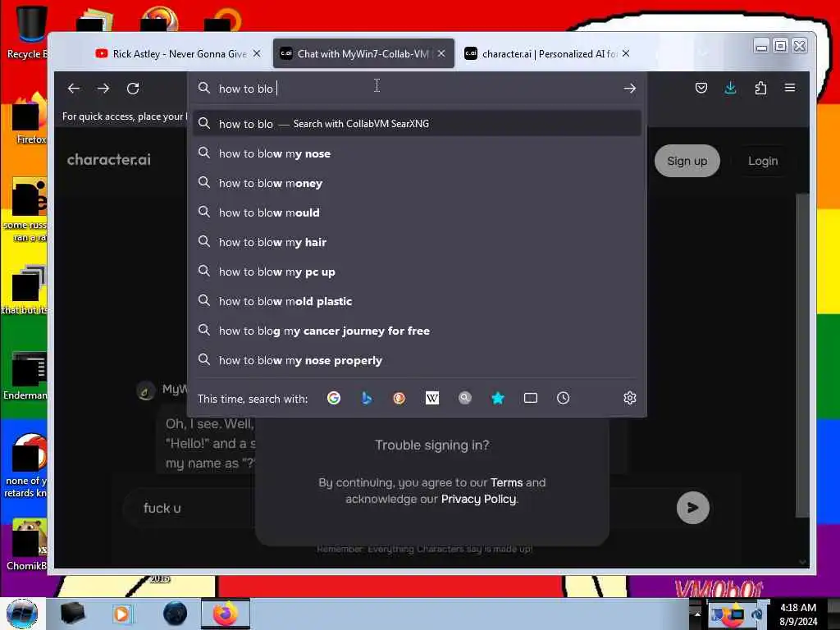Viewport: 840px width, 630px height.
Task: Search this time with DuckDuckGo
Action: (399, 398)
